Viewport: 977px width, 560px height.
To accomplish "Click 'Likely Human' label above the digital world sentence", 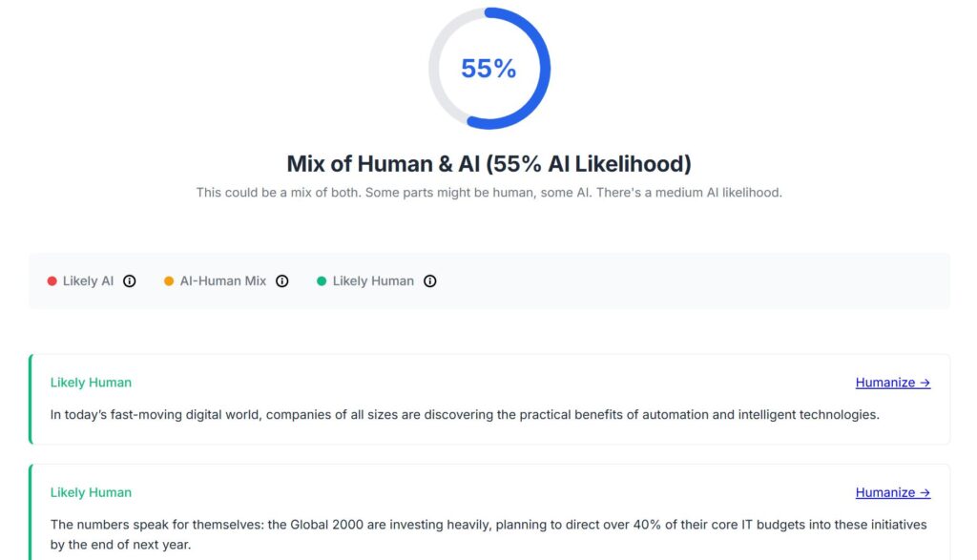I will (x=91, y=383).
